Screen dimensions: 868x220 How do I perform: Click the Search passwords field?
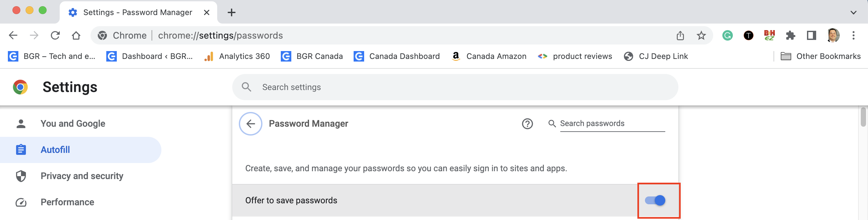pos(612,124)
